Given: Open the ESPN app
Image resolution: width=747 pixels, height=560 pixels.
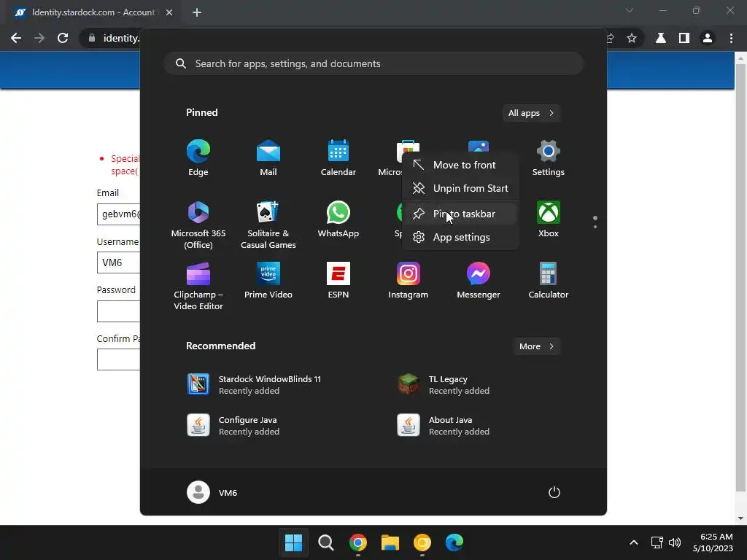Looking at the screenshot, I should tap(338, 281).
